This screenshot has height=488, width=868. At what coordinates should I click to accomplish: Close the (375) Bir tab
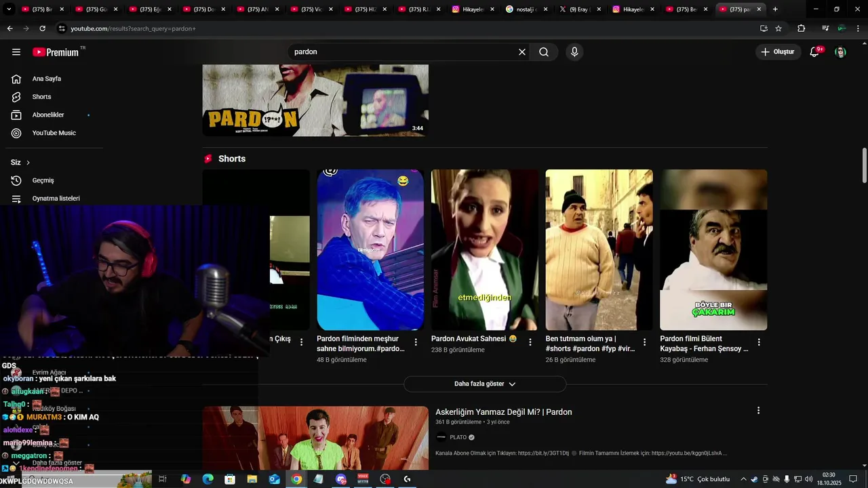coord(62,9)
